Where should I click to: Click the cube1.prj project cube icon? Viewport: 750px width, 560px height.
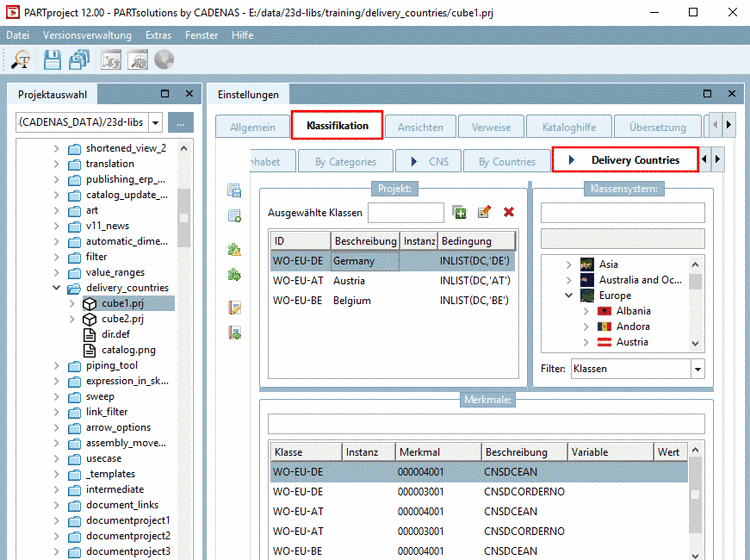tap(90, 303)
